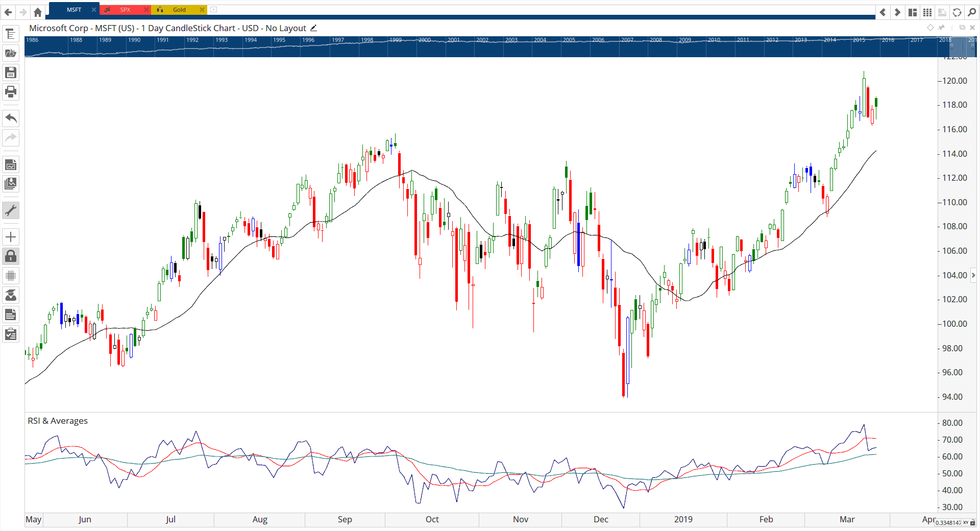The image size is (980, 531).
Task: Click the XY scale button at bottom right
Action: click(966, 523)
